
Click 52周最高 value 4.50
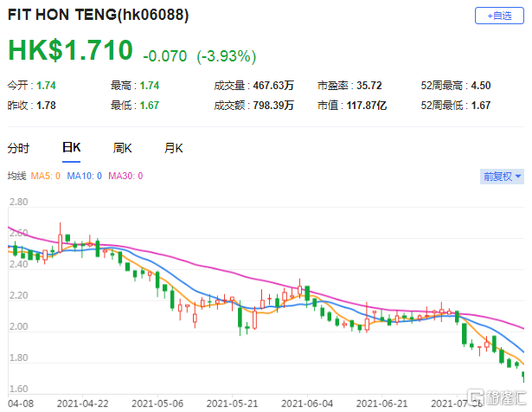481,86
